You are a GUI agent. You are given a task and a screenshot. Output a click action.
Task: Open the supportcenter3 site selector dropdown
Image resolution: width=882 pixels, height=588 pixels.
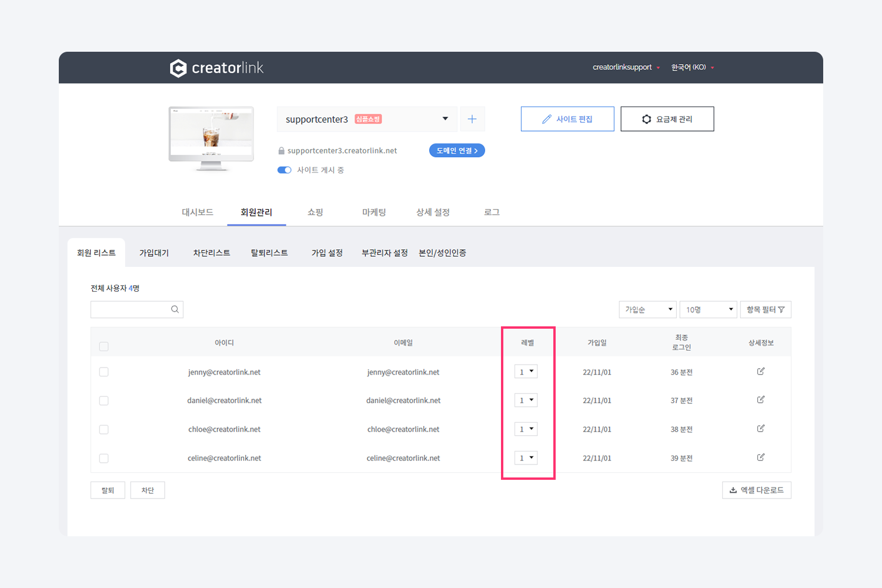(x=367, y=119)
